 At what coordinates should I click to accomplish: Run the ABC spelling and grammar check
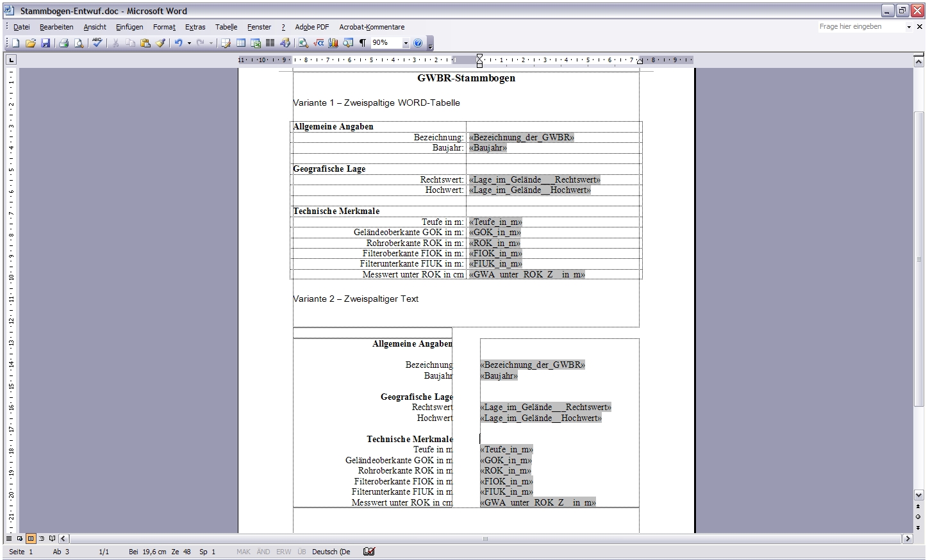97,43
